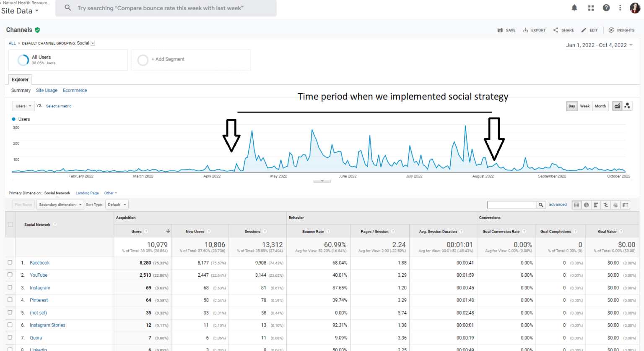This screenshot has width=644, height=351.
Task: Select the line chart view icon
Action: 617,106
